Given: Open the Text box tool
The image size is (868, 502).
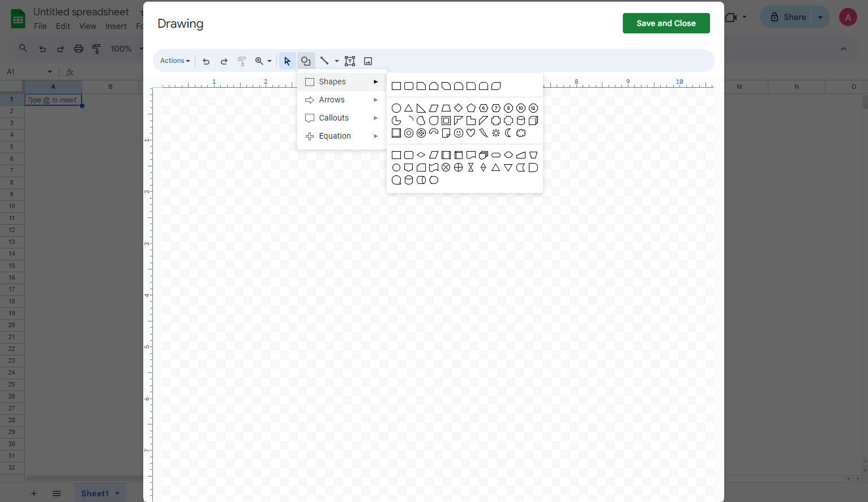Looking at the screenshot, I should coord(349,61).
